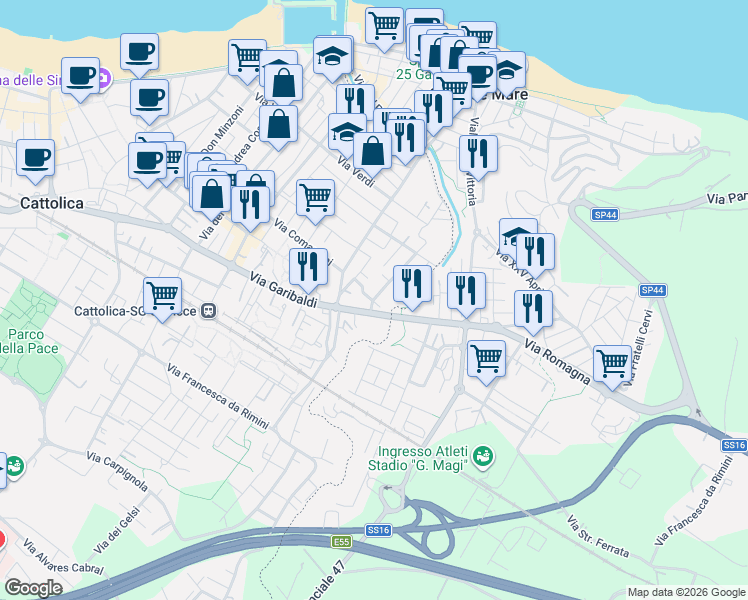Screen dimensions: 748x600
Task: Open restaurant marker beside the school on Via XXV Aprile
Action: click(535, 255)
